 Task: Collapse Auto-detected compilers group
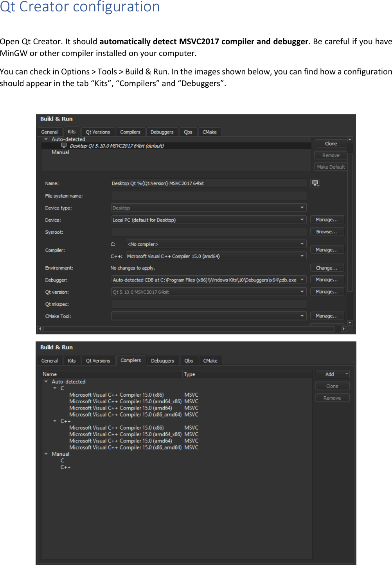coord(46,381)
